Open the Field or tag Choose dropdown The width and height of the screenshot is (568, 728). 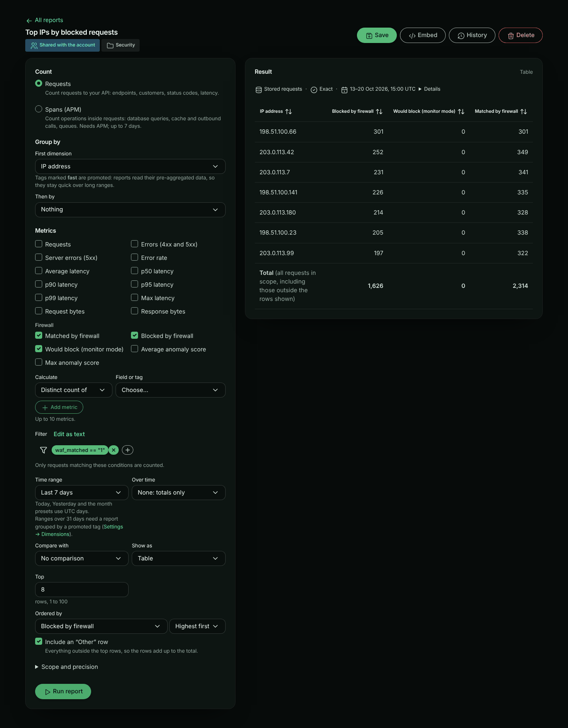point(170,390)
